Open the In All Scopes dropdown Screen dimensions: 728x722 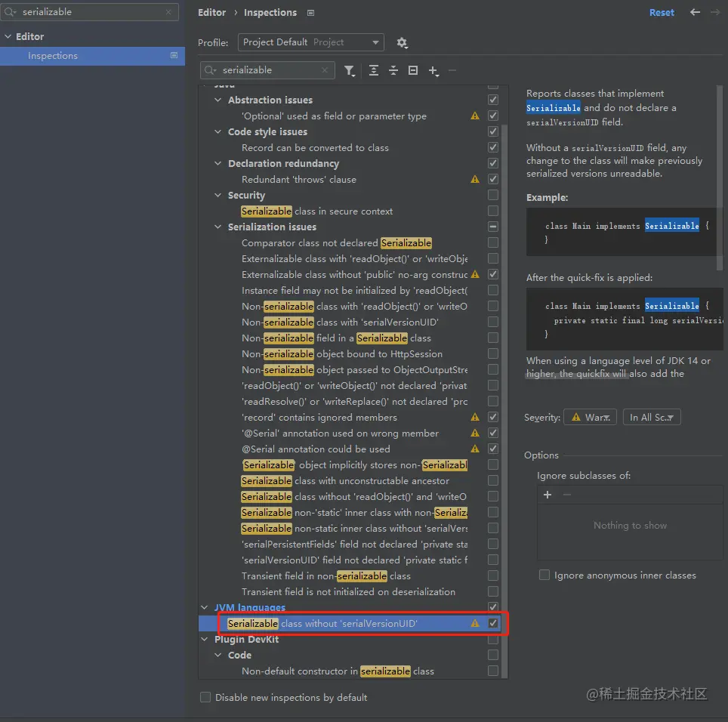[652, 417]
